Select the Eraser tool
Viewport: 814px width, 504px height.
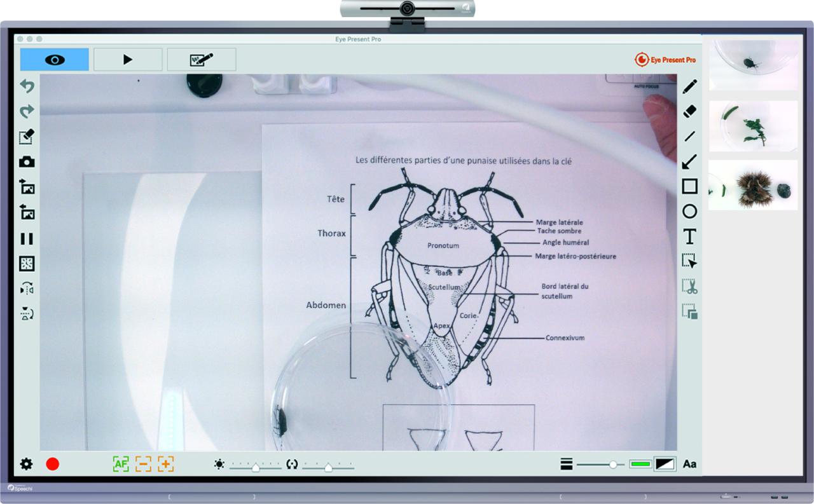coord(689,111)
